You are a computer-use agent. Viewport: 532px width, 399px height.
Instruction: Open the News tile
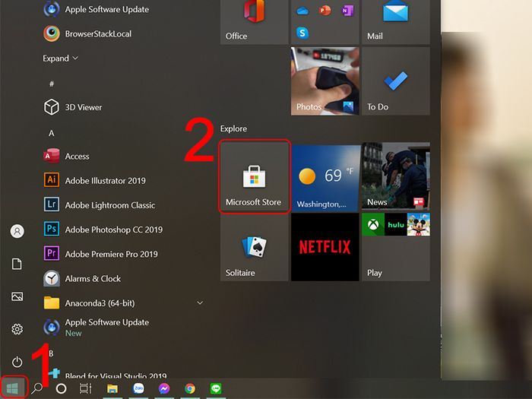tap(396, 176)
